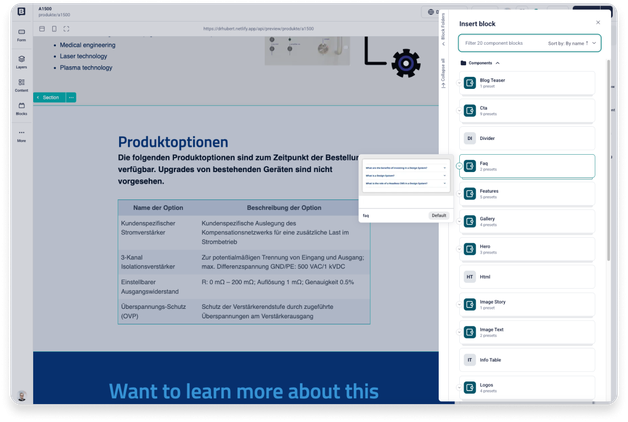Click the Insert block panel scrollbar
The image size is (628, 422).
coord(608,160)
